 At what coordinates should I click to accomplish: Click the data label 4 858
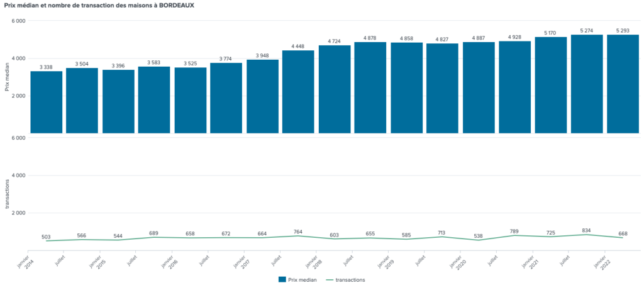407,38
